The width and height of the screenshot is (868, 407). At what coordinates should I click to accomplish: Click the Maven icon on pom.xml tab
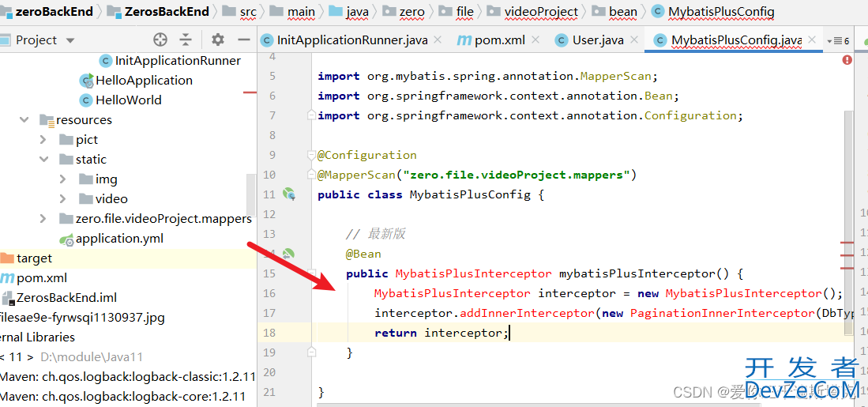point(464,40)
